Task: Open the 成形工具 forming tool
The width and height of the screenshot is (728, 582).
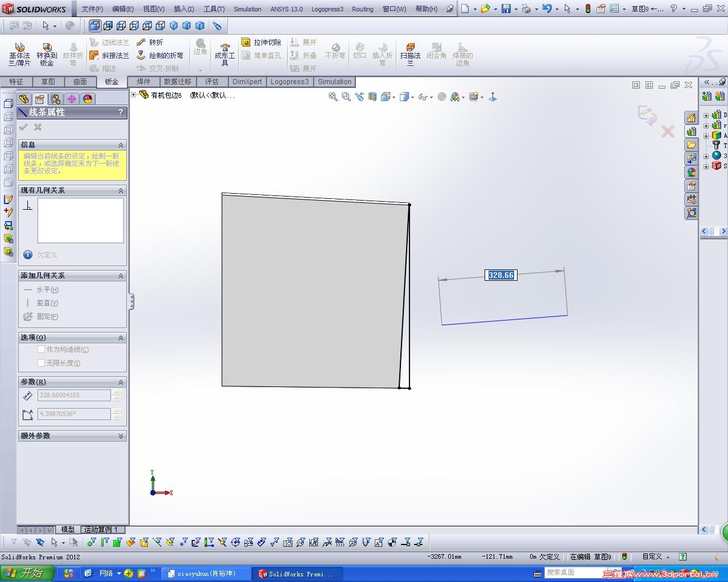Action: 225,55
